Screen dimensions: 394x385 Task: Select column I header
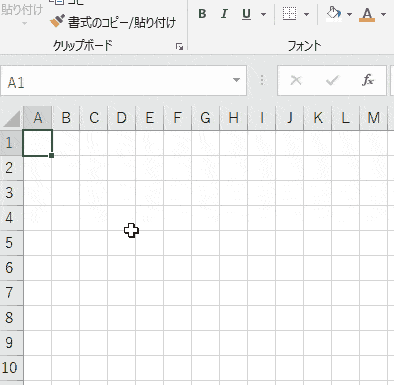pyautogui.click(x=262, y=118)
